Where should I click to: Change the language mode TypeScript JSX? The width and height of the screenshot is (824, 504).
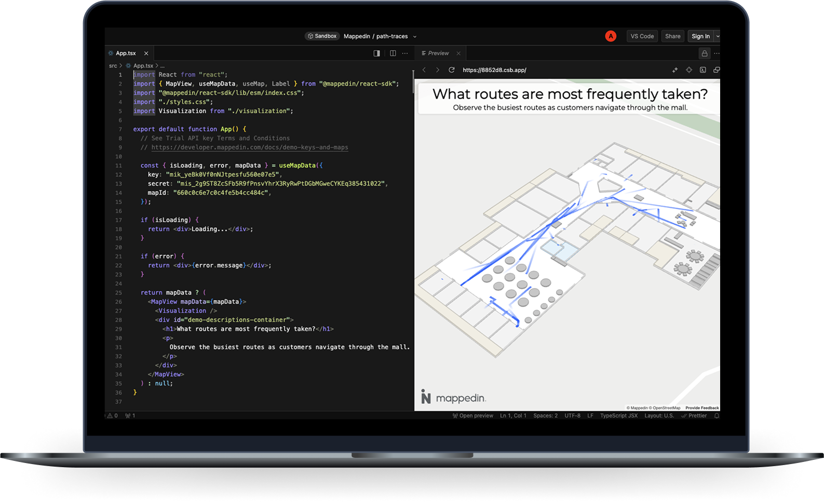tap(619, 416)
